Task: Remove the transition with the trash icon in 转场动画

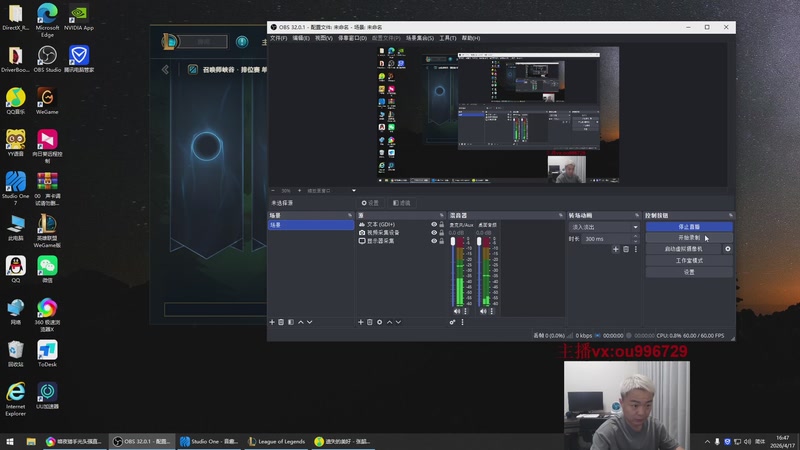Action: [626, 249]
